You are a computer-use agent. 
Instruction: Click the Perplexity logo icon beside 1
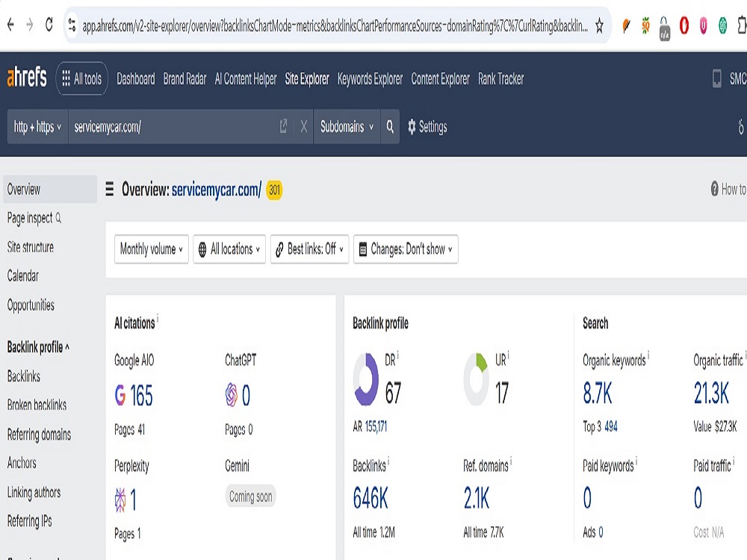[x=120, y=500]
